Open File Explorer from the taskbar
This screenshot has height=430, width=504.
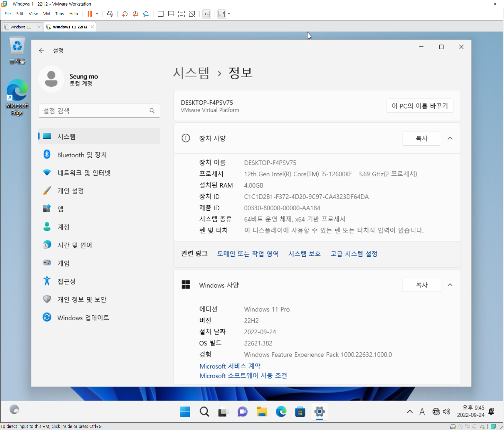(262, 412)
